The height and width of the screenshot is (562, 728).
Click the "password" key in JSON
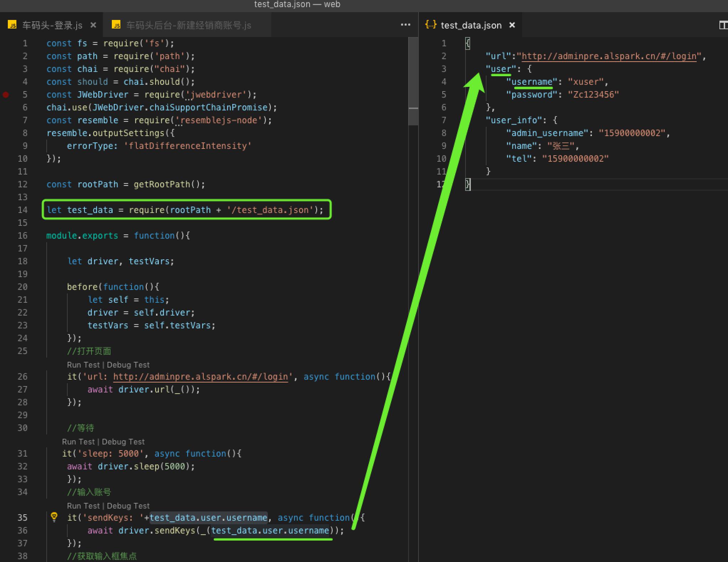coord(532,94)
